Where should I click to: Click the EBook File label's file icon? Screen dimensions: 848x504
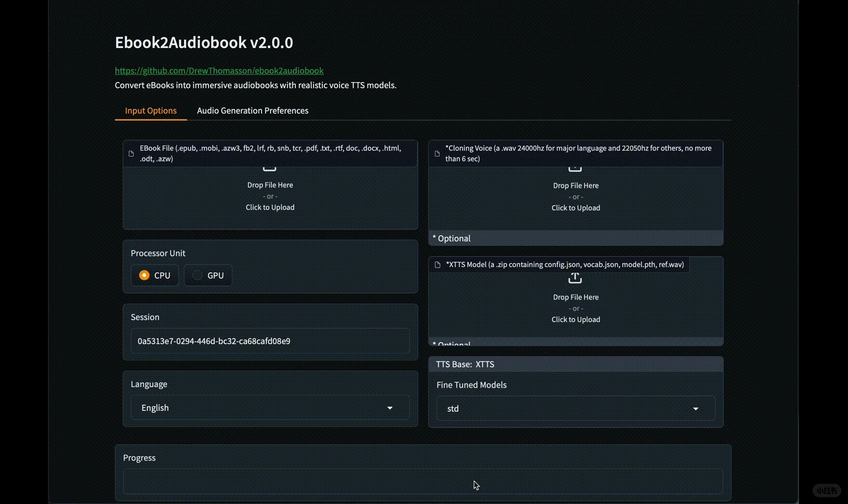pyautogui.click(x=131, y=153)
